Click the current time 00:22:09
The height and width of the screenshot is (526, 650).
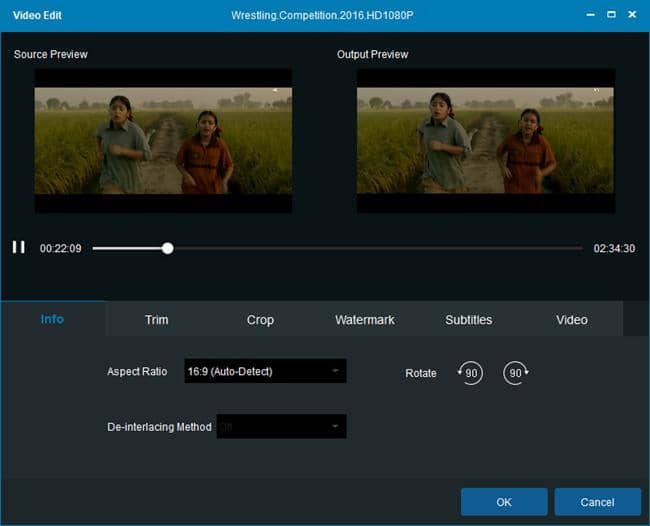click(61, 248)
